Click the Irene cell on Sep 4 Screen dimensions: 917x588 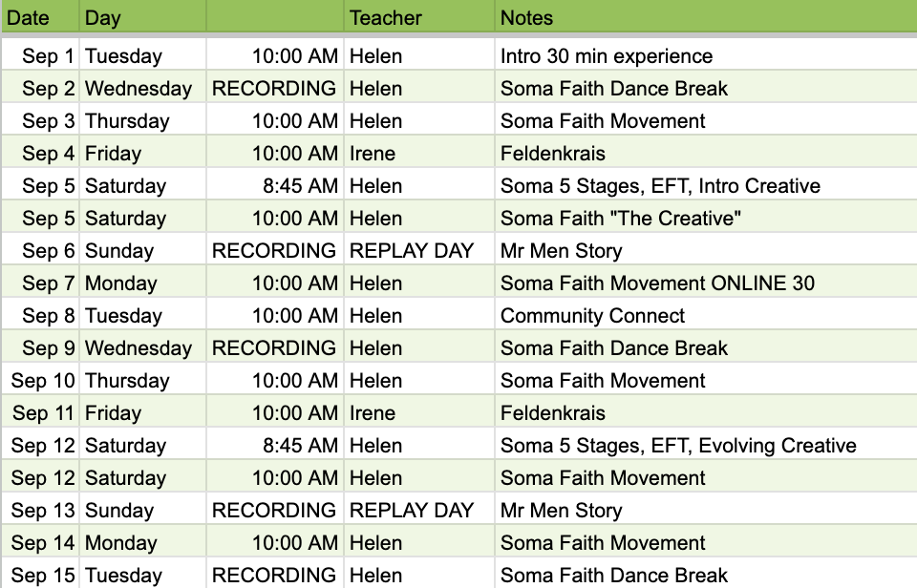pyautogui.click(x=419, y=153)
